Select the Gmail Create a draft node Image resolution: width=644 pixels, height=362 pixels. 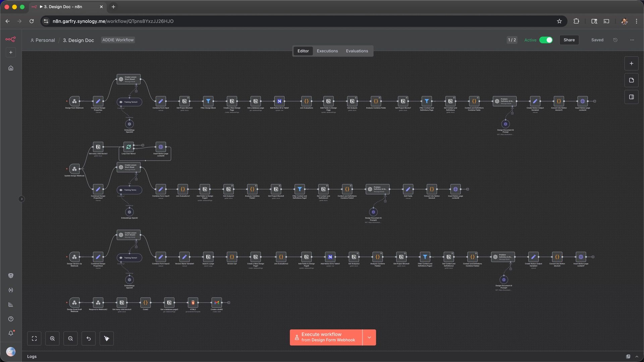pos(217,303)
